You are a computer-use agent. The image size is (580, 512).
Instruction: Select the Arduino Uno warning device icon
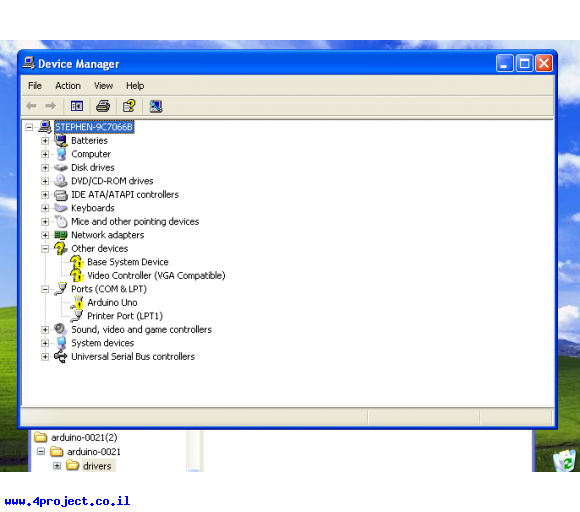tap(78, 303)
